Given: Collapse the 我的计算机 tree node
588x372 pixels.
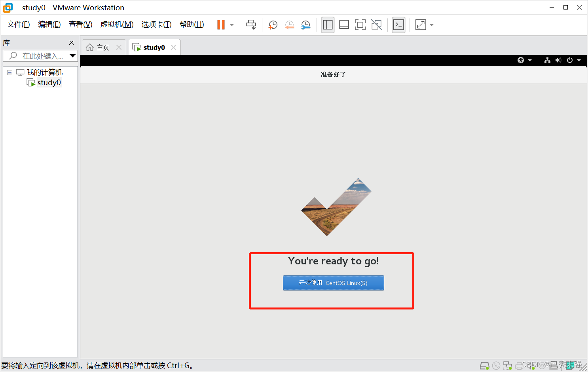Looking at the screenshot, I should (x=10, y=73).
